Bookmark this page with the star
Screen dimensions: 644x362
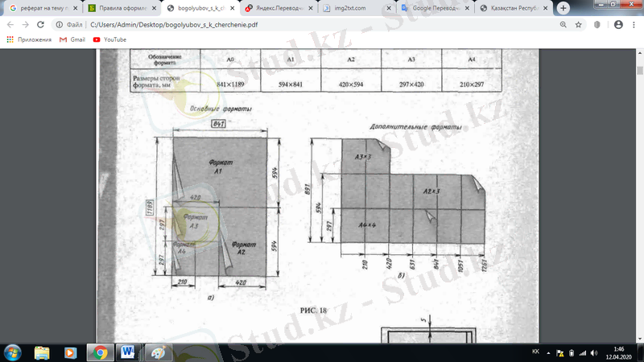tap(578, 25)
